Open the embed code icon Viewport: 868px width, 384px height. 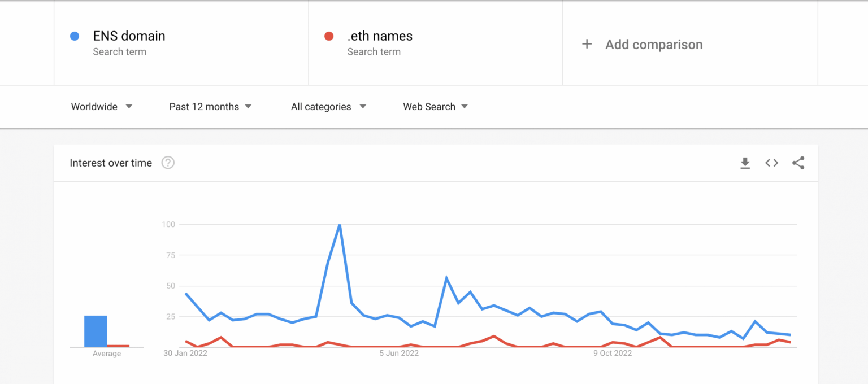[771, 163]
